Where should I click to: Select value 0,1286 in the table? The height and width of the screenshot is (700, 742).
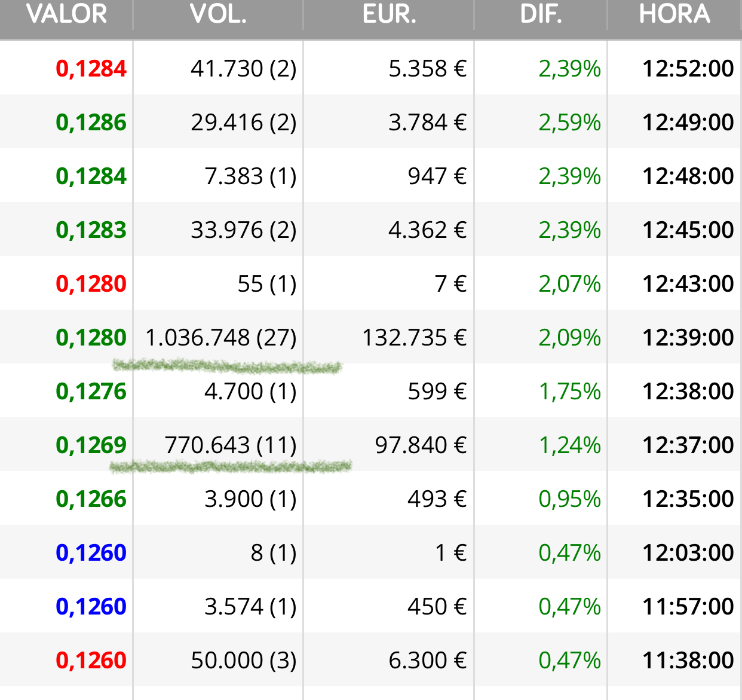[x=91, y=123]
